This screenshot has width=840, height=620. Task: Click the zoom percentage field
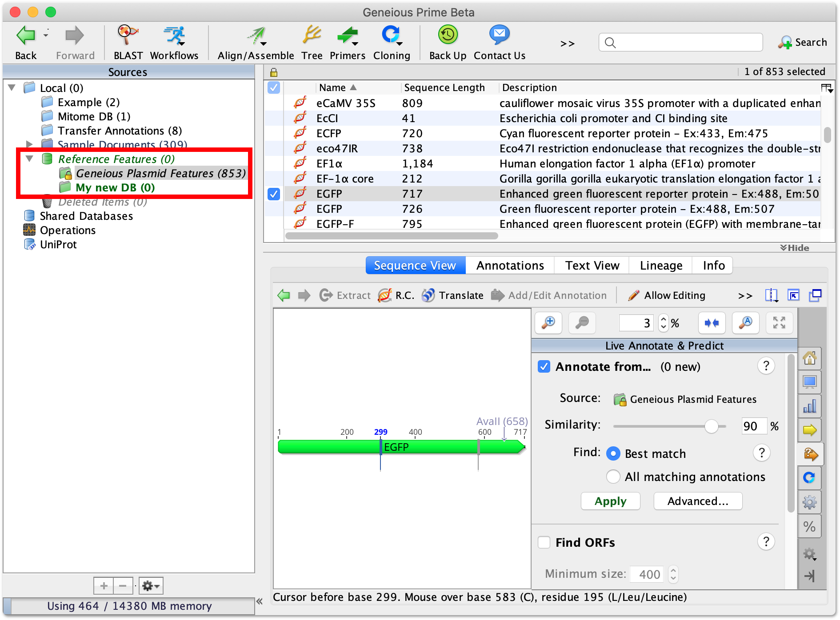pos(636,323)
